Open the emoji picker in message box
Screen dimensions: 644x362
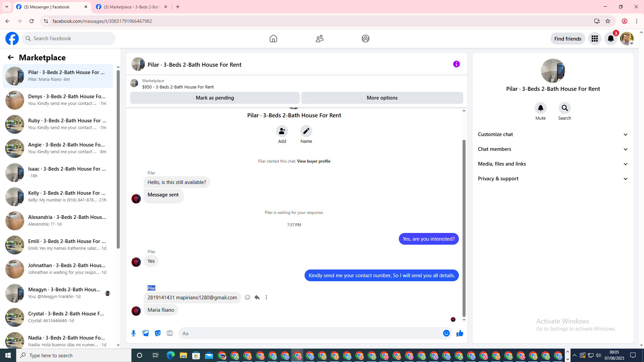point(446,333)
